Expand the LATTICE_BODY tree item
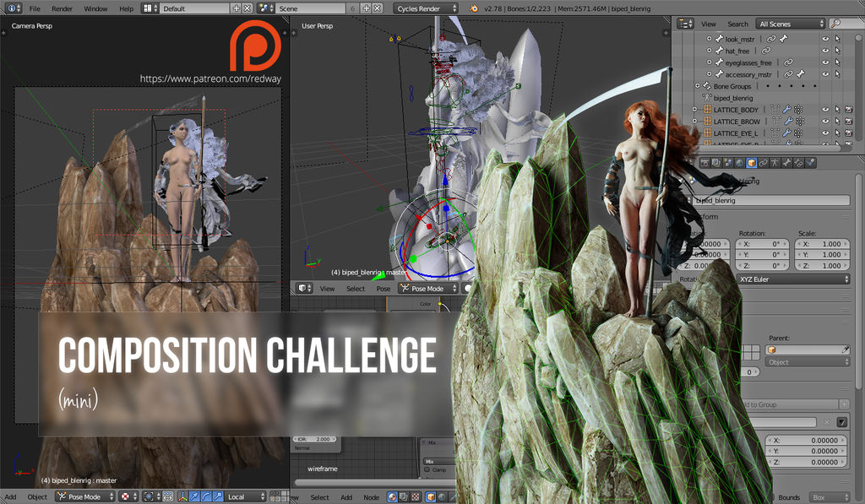This screenshot has height=504, width=865. coord(695,110)
